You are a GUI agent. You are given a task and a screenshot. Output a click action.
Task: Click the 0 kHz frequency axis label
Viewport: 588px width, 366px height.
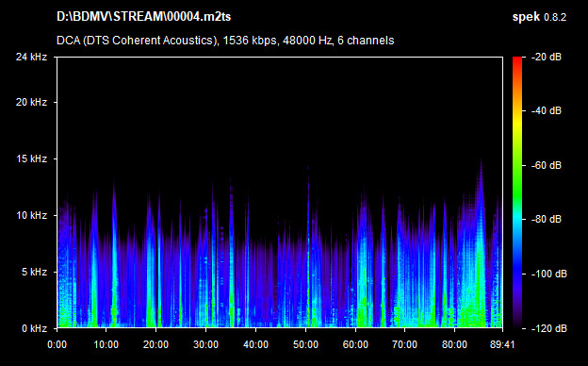(34, 328)
